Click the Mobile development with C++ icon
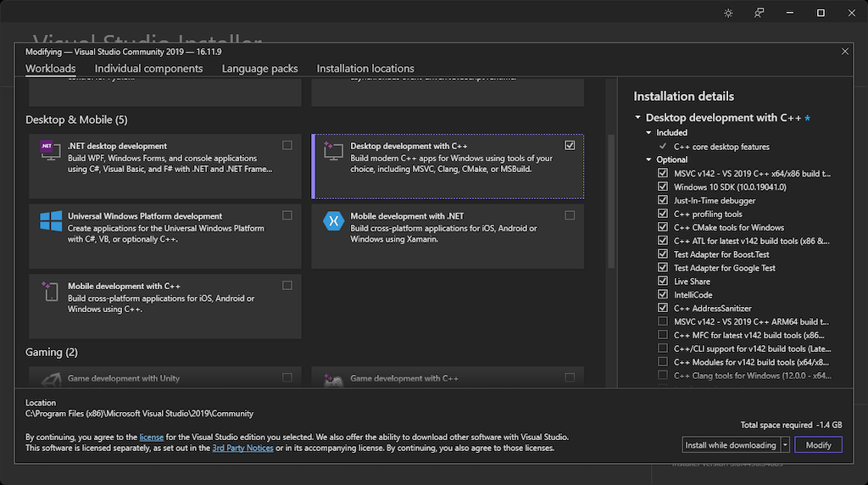This screenshot has height=485, width=868. click(50, 292)
